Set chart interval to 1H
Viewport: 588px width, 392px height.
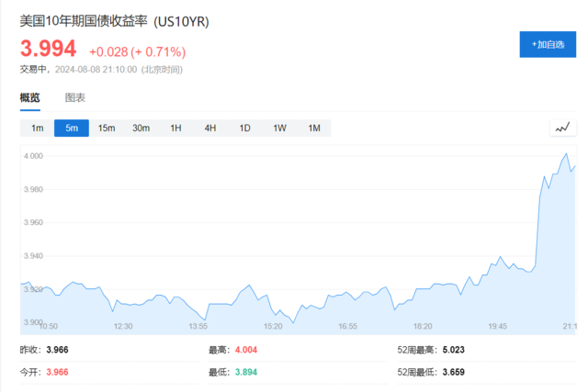175,129
